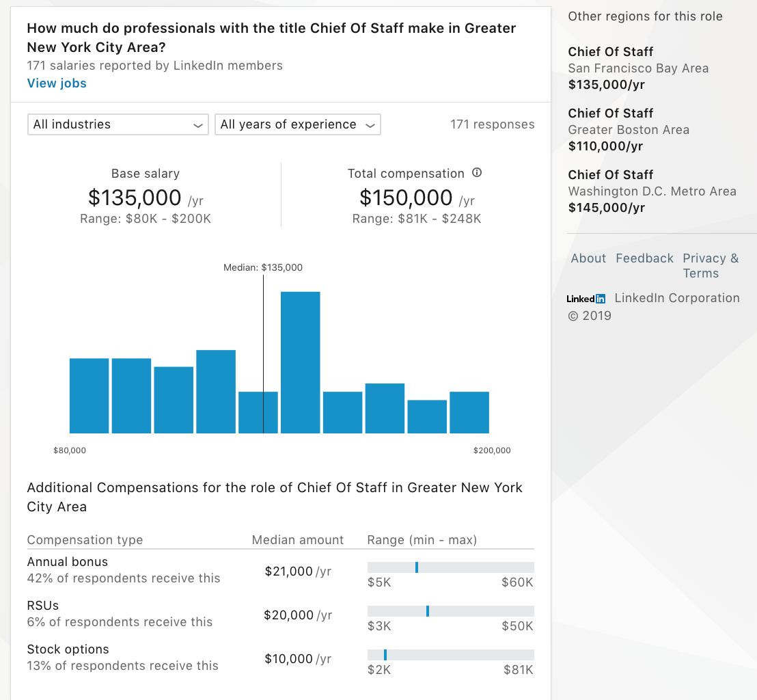The image size is (757, 700).
Task: Open the Greater Boston Area Chief Of Staff salary
Action: [629, 129]
